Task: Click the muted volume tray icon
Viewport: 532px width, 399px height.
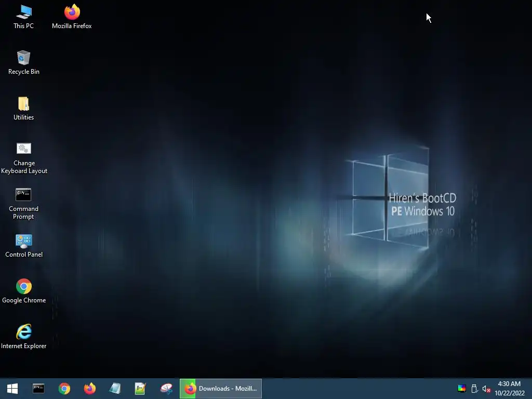Action: pos(486,389)
